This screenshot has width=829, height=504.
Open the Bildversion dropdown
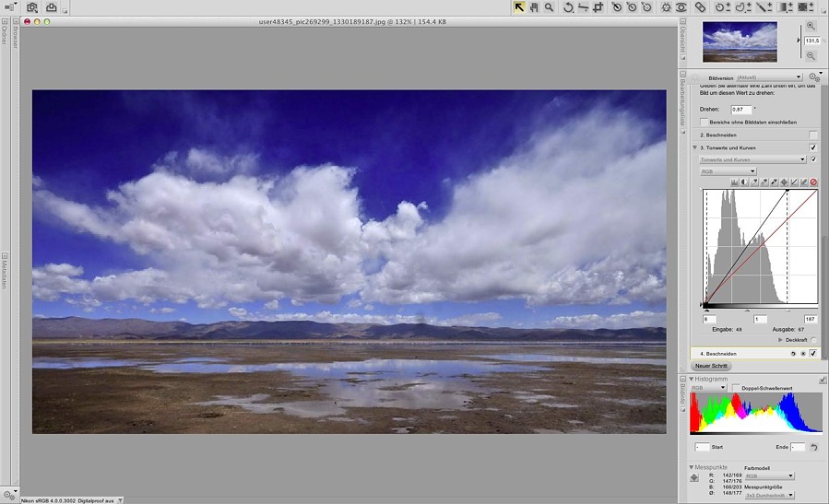click(x=769, y=77)
